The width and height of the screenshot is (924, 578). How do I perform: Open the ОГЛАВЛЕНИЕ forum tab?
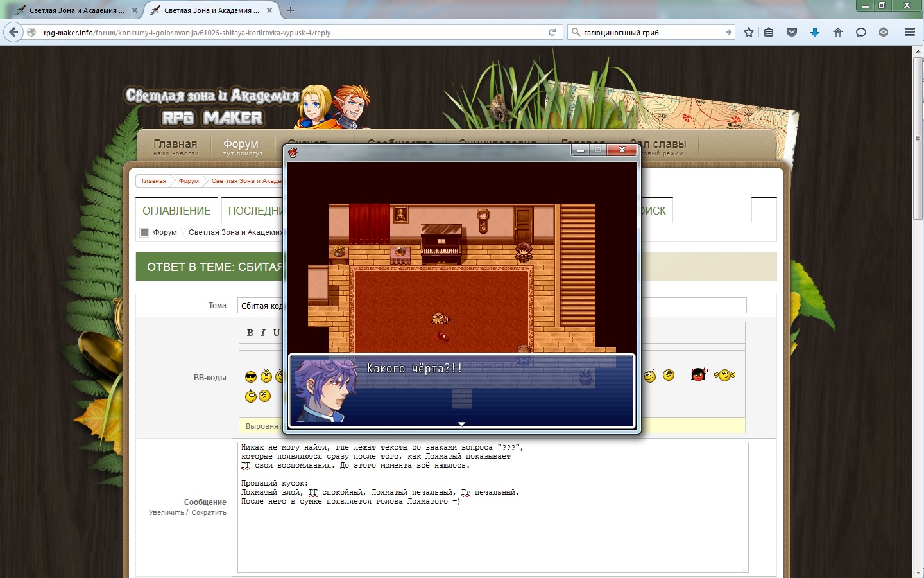pyautogui.click(x=176, y=211)
